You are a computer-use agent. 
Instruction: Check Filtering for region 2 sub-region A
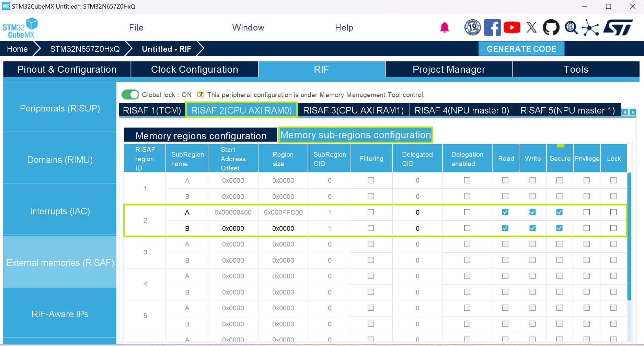(x=371, y=212)
